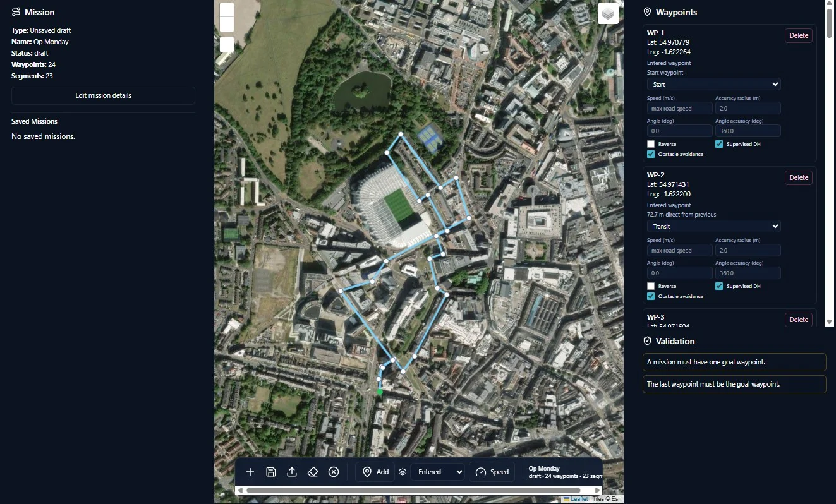Click the circled X cancel icon
The image size is (836, 504).
click(x=334, y=472)
